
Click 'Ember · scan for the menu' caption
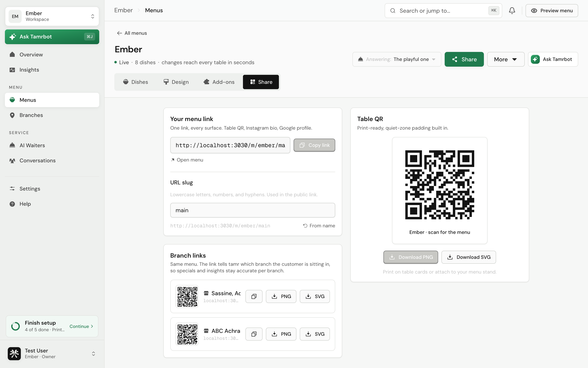pos(440,232)
